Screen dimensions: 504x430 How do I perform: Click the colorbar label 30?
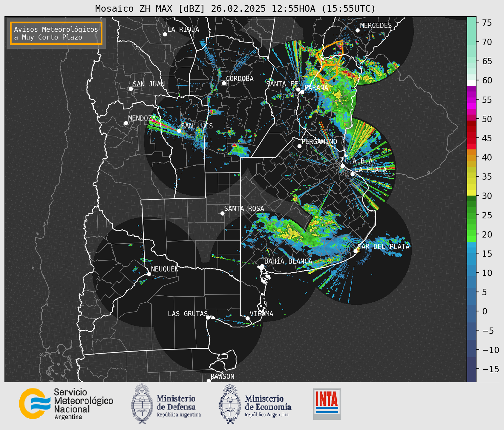tap(487, 196)
